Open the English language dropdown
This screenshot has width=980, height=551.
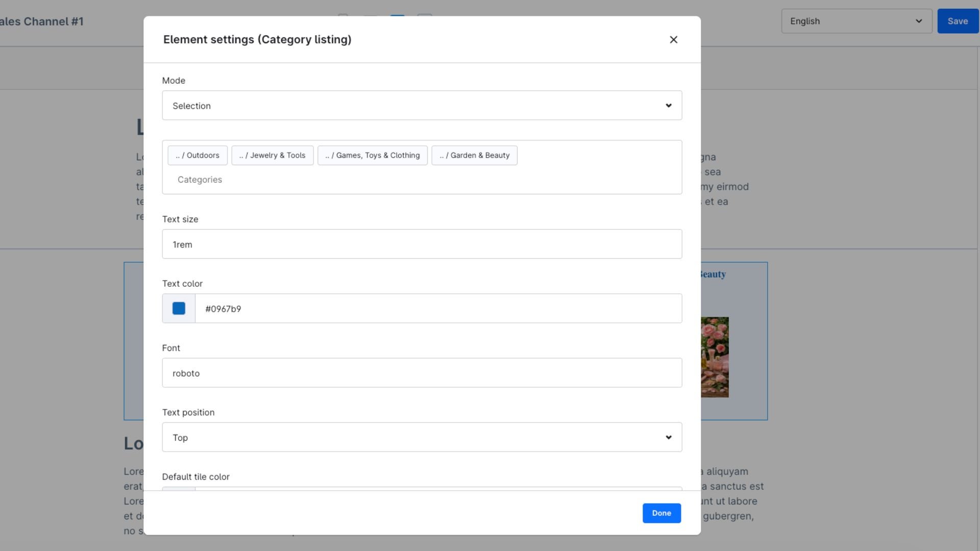pyautogui.click(x=856, y=21)
